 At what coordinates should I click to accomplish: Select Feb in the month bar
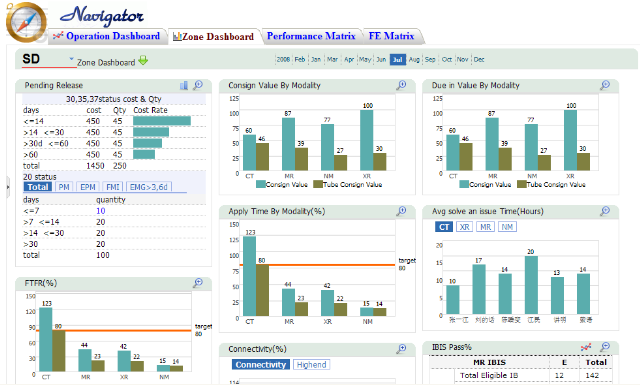300,60
